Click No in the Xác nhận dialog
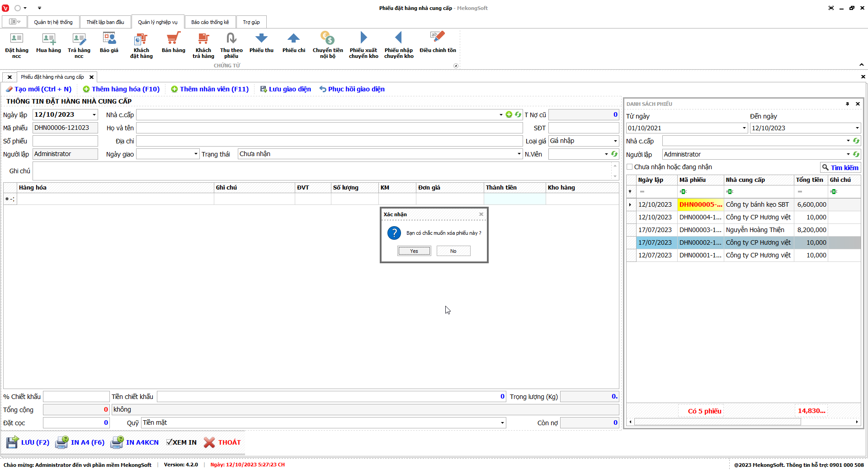 pyautogui.click(x=453, y=251)
